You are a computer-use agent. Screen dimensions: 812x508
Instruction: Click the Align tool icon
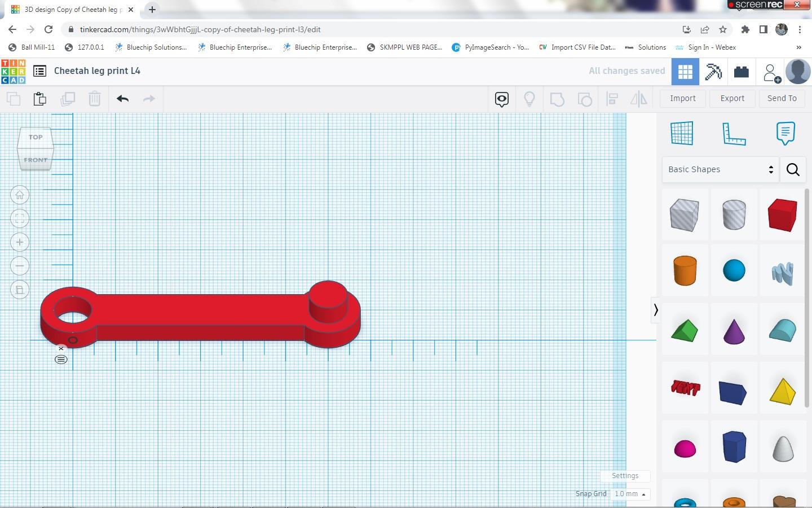point(612,99)
